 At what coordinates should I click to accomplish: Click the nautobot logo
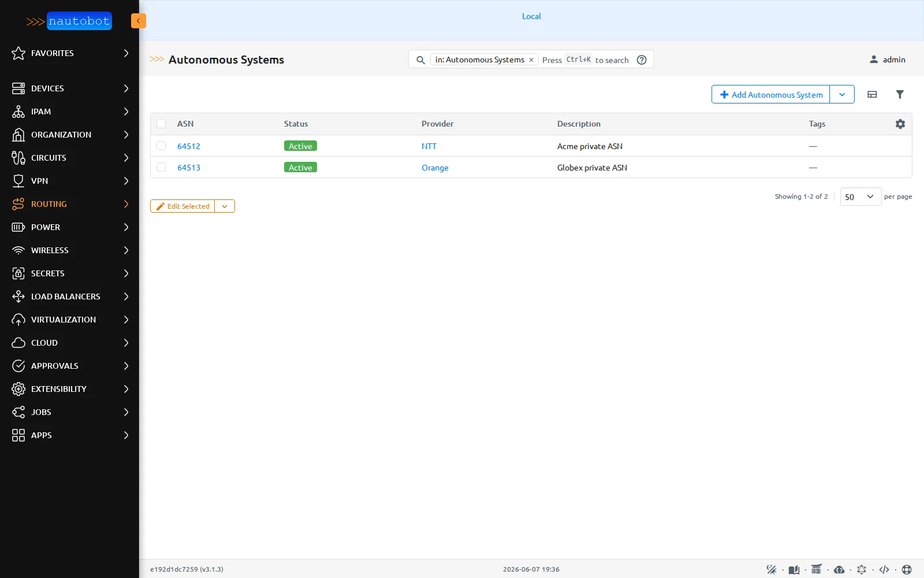69,21
